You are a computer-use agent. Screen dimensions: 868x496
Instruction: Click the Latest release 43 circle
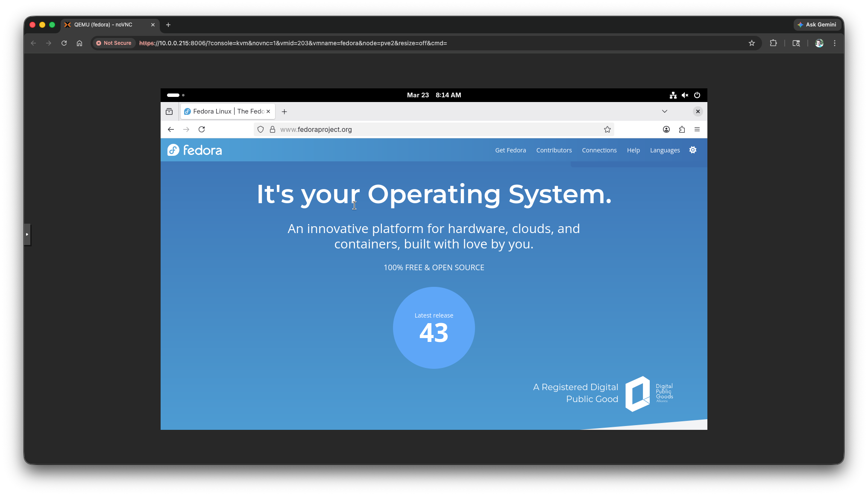tap(434, 328)
